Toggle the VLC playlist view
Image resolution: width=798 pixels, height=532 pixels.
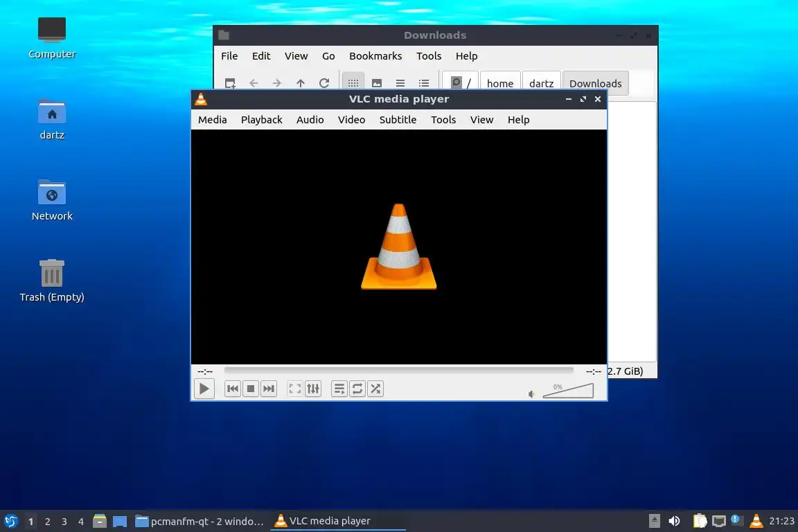coord(339,389)
